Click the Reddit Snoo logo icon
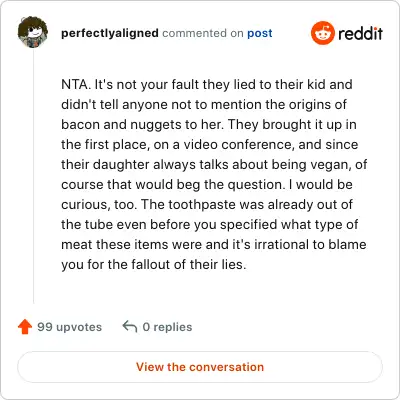The image size is (400, 400). point(322,33)
